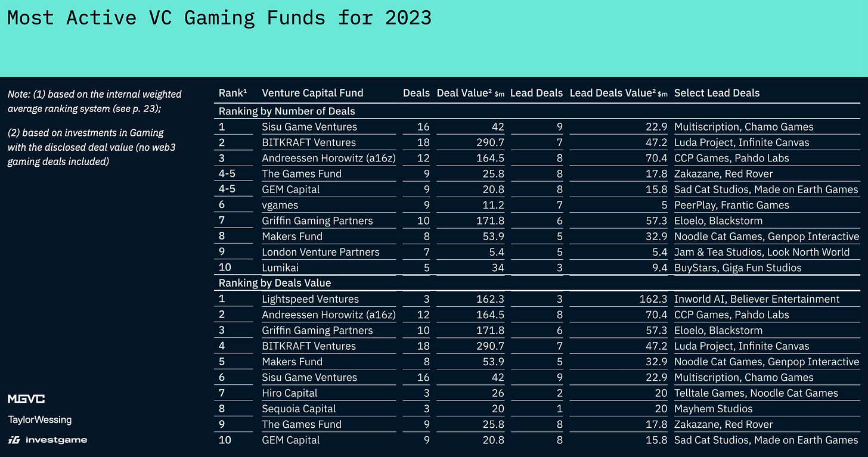Screen dimensions: 868x457
Task: Select the "Ranking by Deals Value" section heading
Action: (274, 283)
